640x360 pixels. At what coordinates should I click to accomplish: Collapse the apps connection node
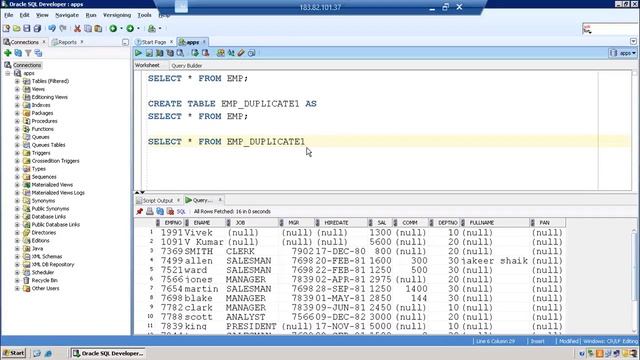point(8,73)
